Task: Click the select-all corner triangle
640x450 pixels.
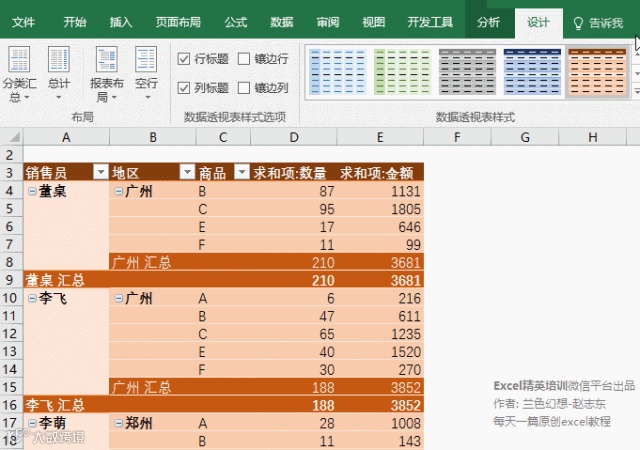Action: tap(13, 137)
